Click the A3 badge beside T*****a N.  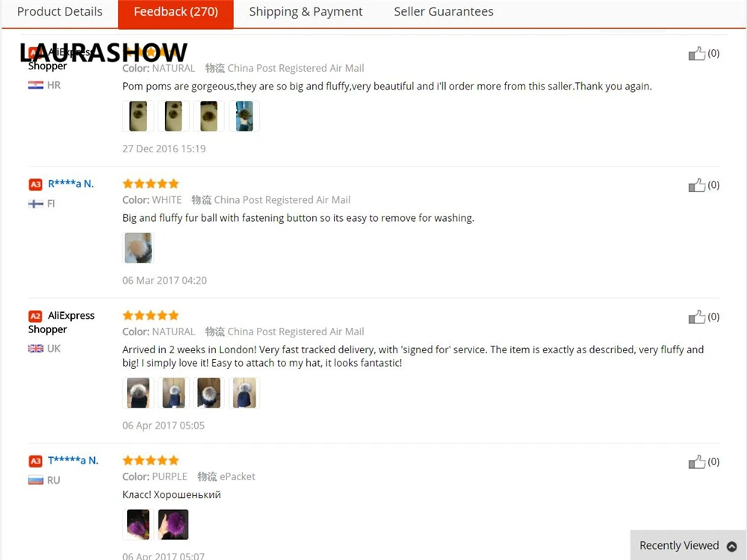point(35,461)
